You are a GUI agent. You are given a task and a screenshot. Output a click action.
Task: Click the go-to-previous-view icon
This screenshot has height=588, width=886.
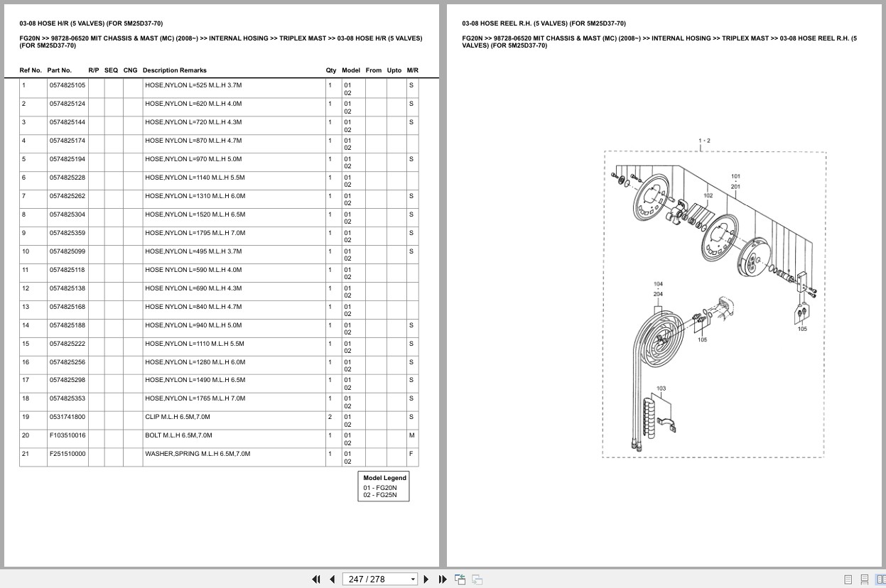460,579
